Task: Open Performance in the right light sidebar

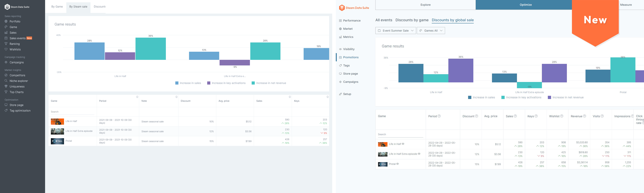Action: [352, 21]
